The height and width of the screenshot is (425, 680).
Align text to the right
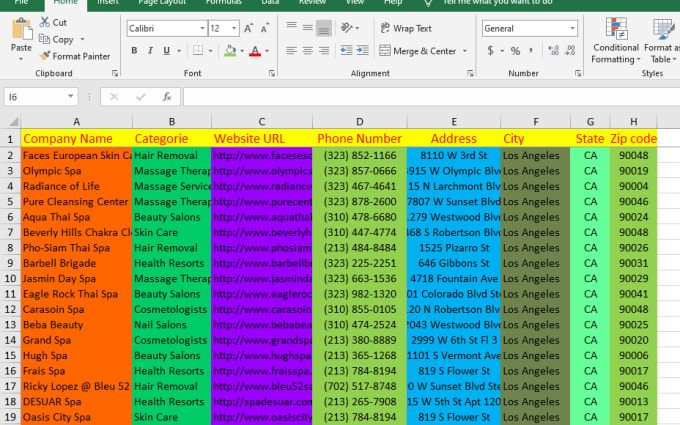click(324, 51)
